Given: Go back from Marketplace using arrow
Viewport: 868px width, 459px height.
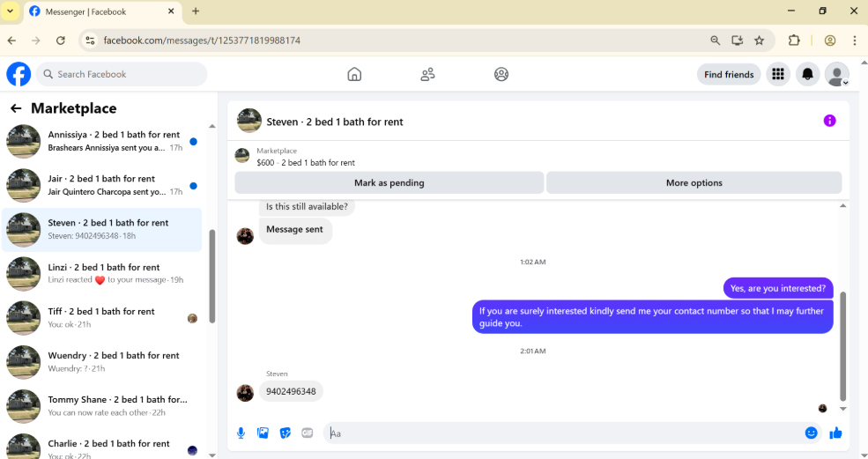Looking at the screenshot, I should [16, 108].
